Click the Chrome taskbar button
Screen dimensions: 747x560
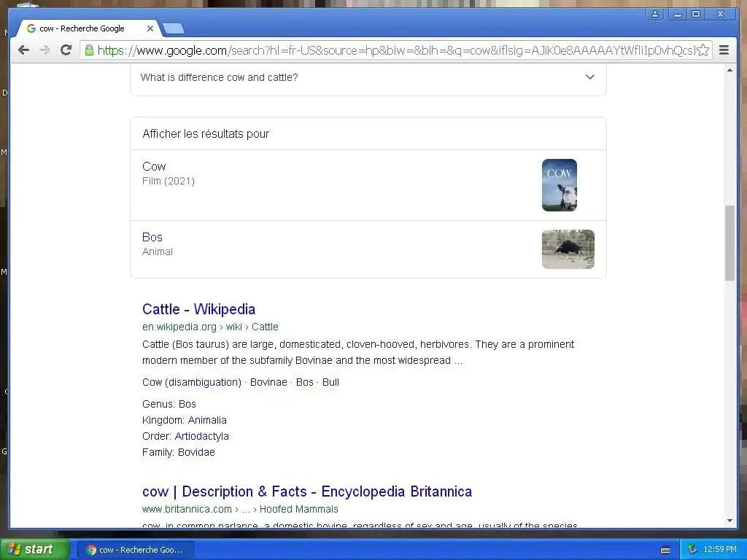(x=135, y=550)
